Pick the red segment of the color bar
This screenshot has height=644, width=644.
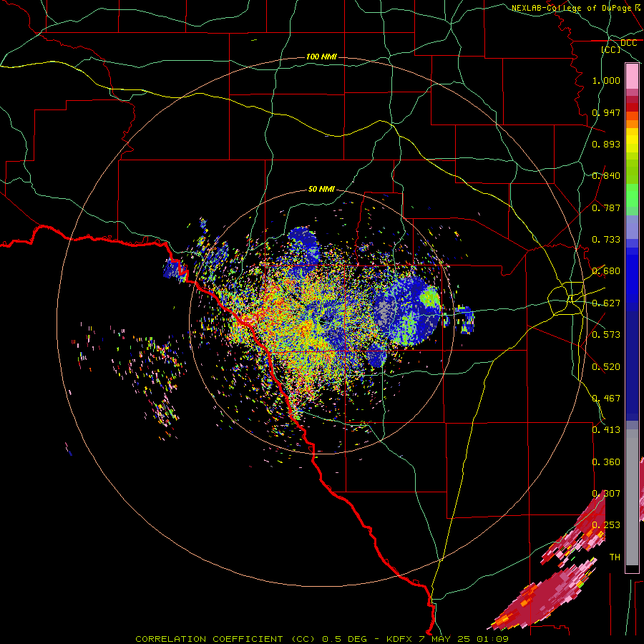(632, 107)
